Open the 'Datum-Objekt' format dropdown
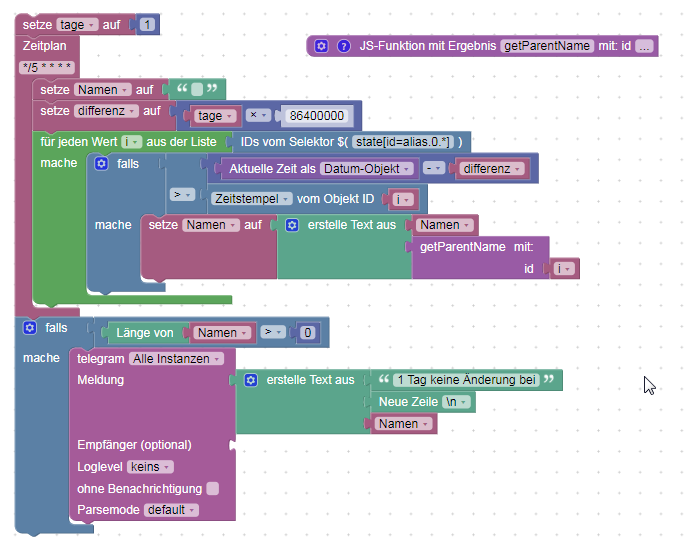This screenshot has width=695, height=537. [367, 169]
